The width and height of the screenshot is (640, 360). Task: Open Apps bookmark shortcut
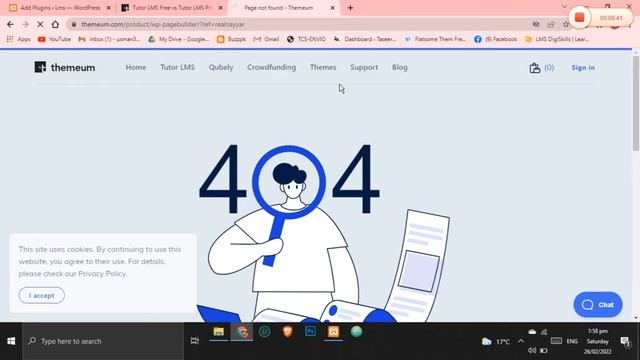pyautogui.click(x=19, y=39)
